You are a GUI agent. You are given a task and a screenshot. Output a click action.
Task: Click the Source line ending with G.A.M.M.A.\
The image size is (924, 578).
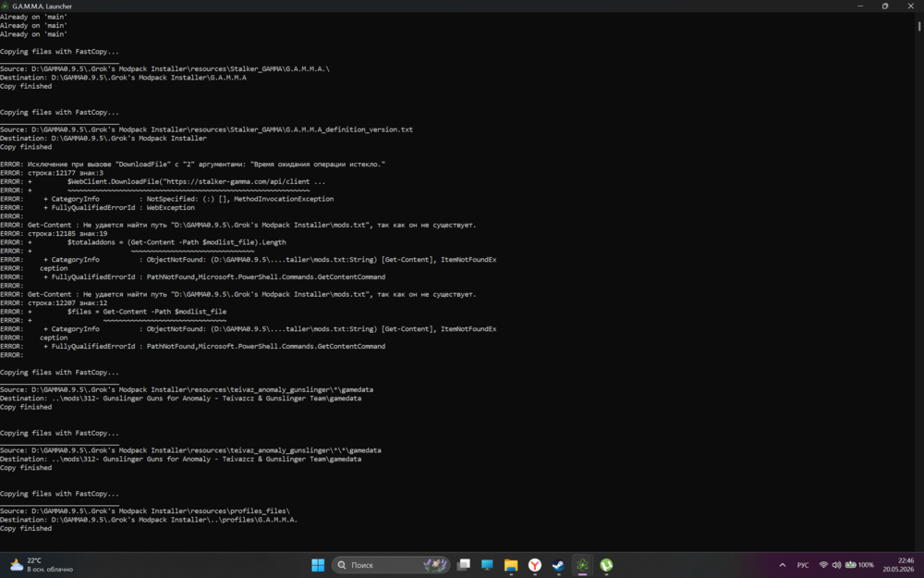(165, 69)
